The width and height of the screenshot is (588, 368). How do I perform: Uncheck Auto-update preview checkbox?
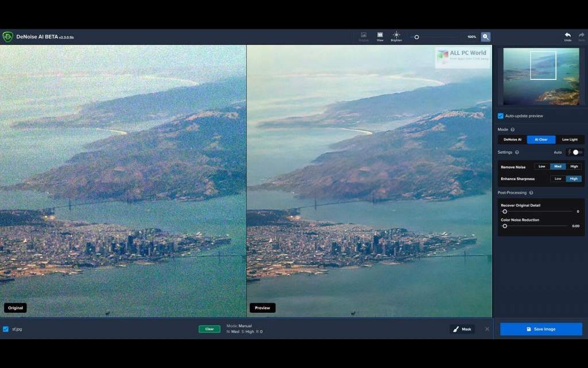coord(501,116)
